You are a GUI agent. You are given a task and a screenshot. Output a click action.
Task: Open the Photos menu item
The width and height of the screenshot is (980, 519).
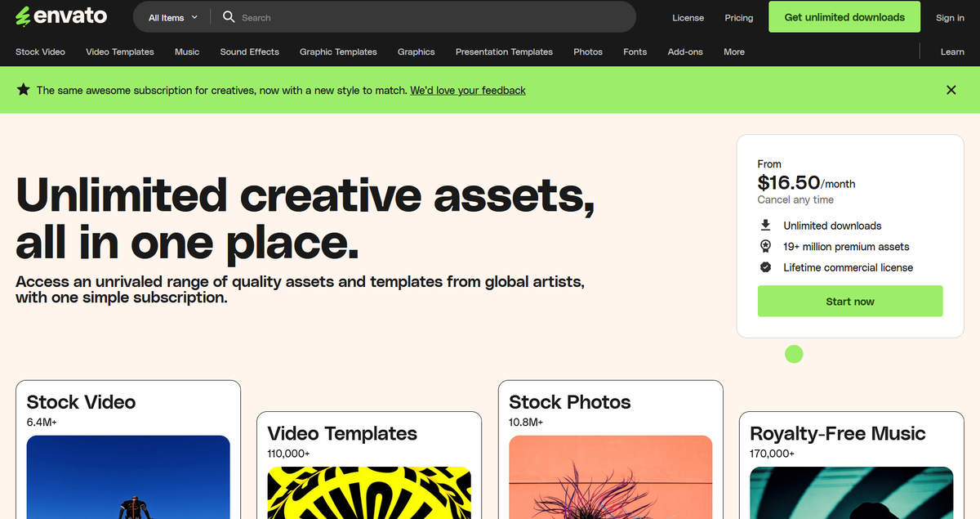[588, 51]
